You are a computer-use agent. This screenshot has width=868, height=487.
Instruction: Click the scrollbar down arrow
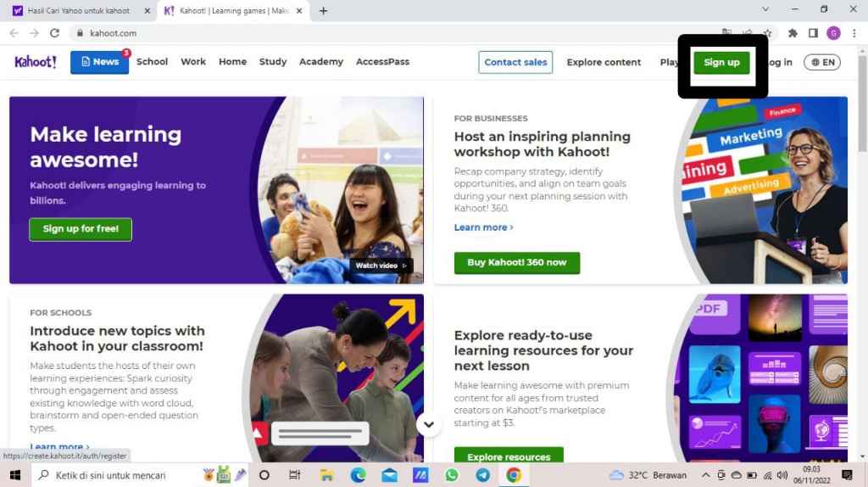click(x=862, y=457)
